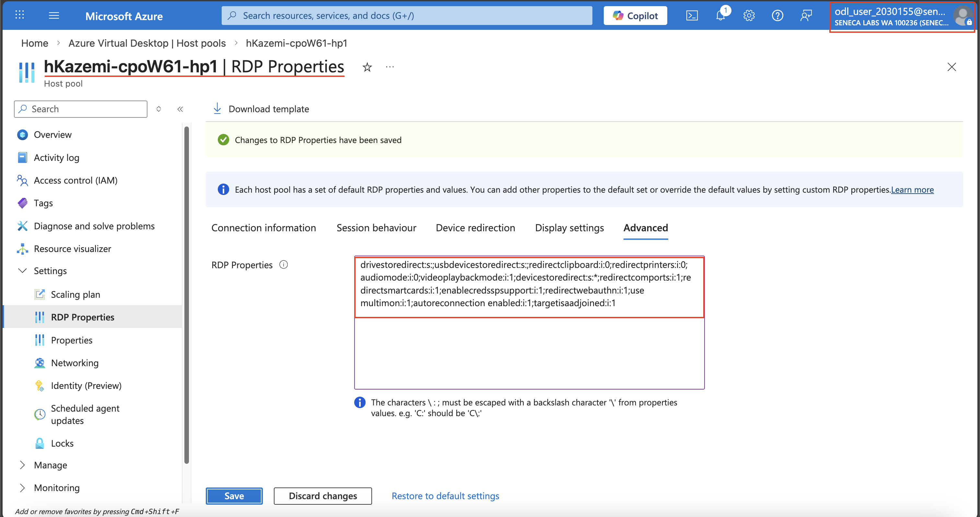Expand the Manage section
This screenshot has width=980, height=517.
[x=22, y=465]
